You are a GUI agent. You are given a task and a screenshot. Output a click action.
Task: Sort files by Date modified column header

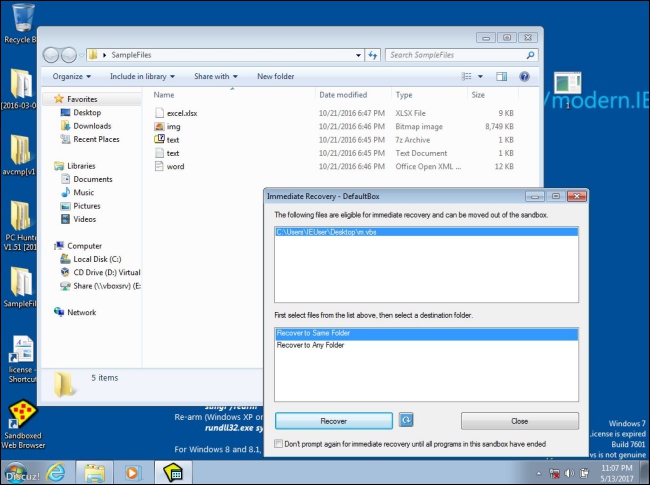point(343,95)
